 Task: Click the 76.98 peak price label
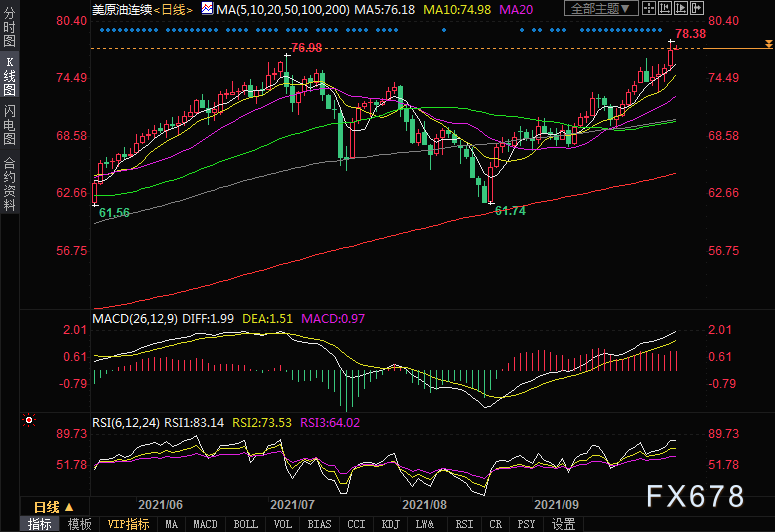coord(306,47)
